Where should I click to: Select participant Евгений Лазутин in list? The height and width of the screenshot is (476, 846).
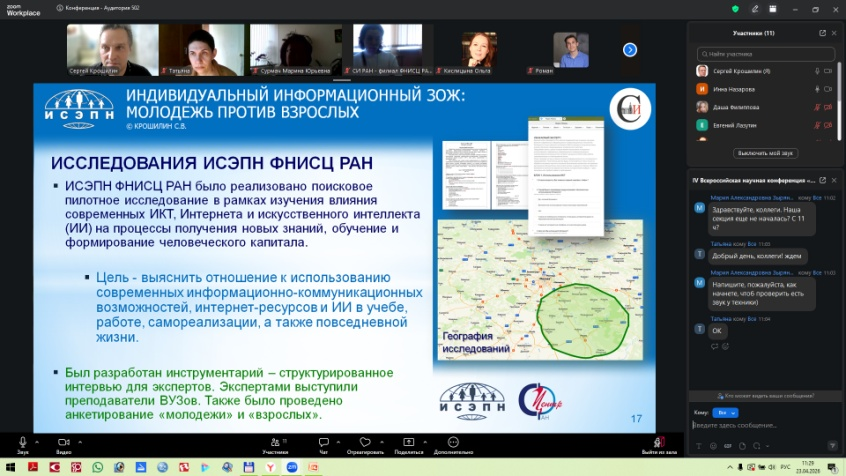coord(766,125)
